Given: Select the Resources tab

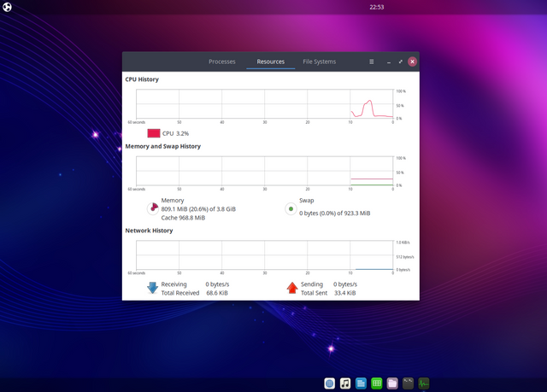Looking at the screenshot, I should tap(271, 61).
